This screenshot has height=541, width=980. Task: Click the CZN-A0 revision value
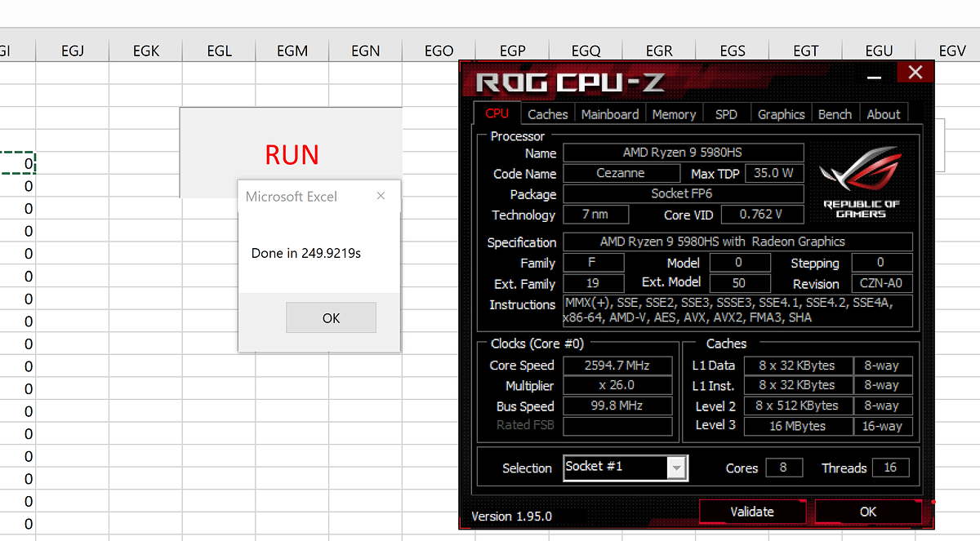[882, 284]
